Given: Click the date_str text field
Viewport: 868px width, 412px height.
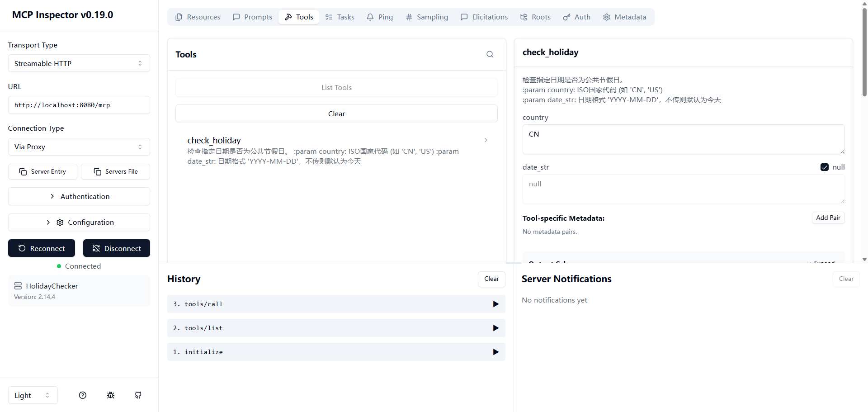Looking at the screenshot, I should pyautogui.click(x=684, y=189).
